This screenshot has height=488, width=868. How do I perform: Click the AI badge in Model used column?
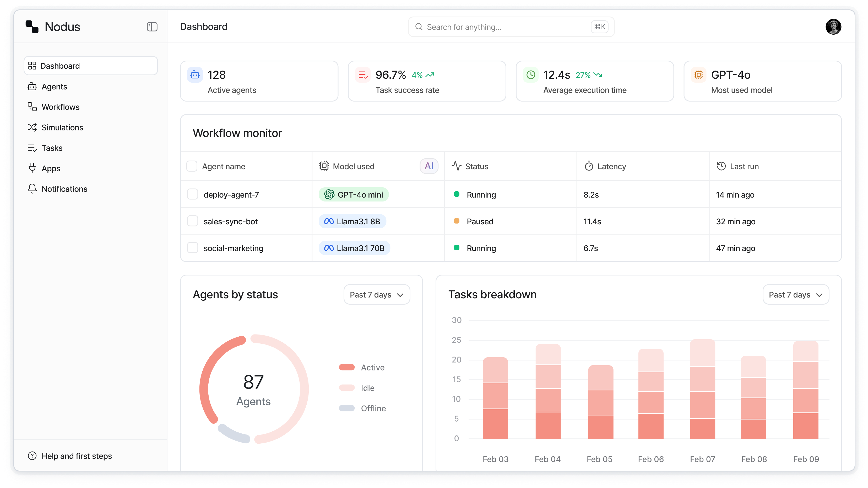[x=428, y=166]
